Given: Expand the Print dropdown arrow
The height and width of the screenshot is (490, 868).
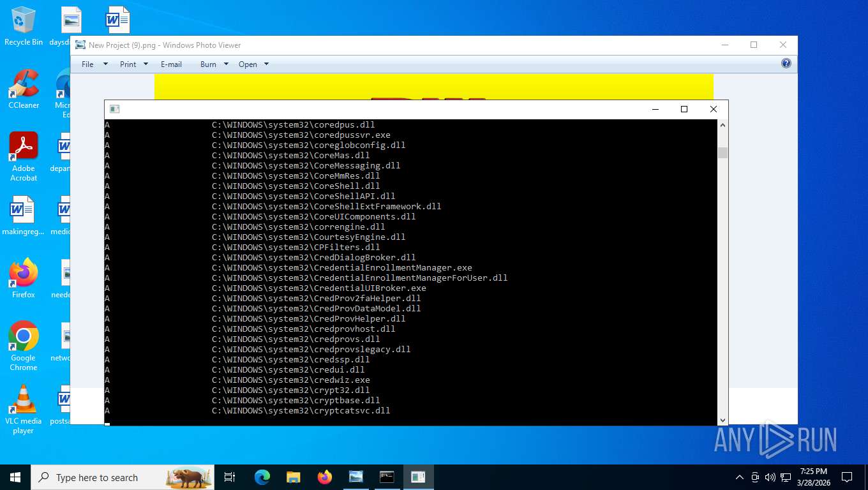Looking at the screenshot, I should point(146,64).
